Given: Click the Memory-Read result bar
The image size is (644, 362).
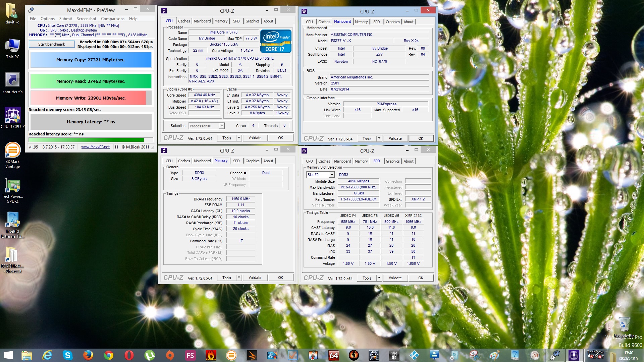Looking at the screenshot, I should (x=91, y=81).
